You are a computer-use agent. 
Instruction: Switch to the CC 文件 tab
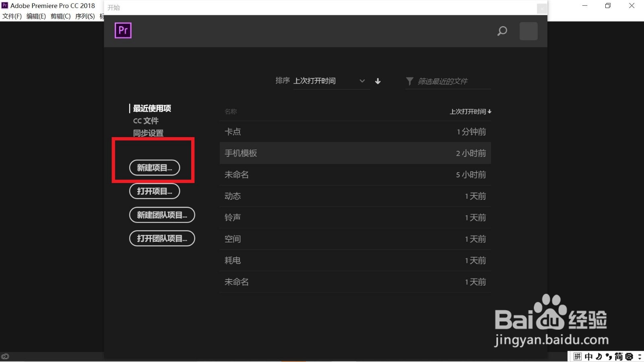[146, 121]
